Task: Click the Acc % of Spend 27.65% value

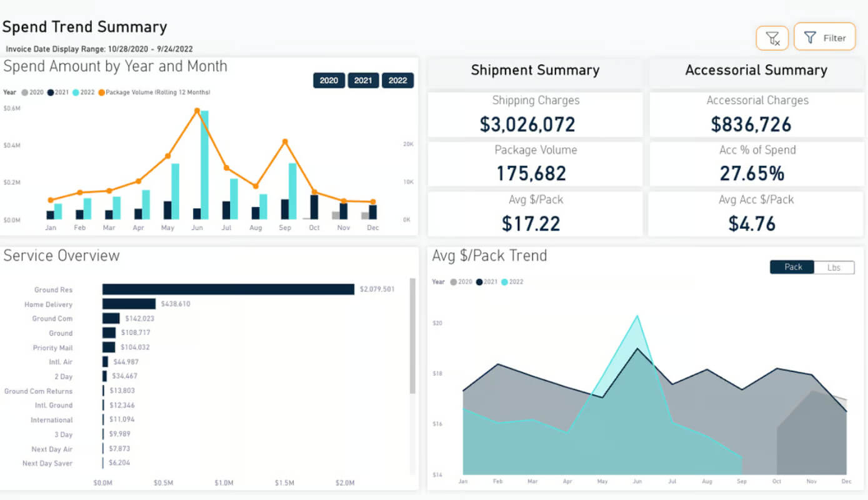Action: 752,174
